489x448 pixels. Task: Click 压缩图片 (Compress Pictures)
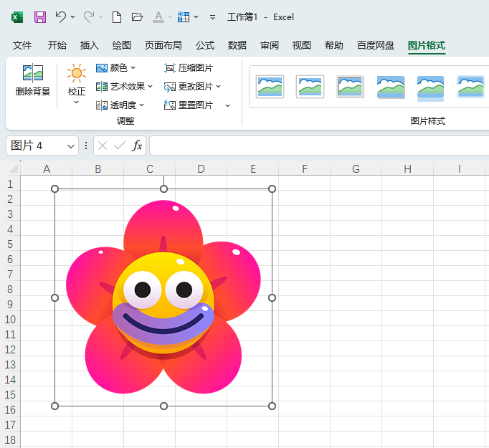tap(189, 68)
